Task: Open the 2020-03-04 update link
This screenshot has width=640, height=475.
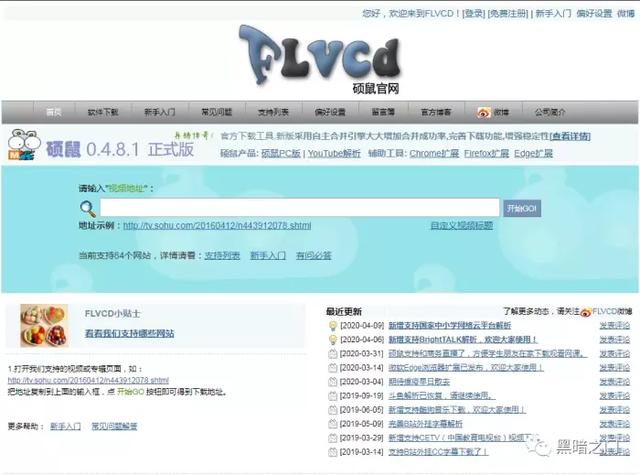Action: coord(419,382)
